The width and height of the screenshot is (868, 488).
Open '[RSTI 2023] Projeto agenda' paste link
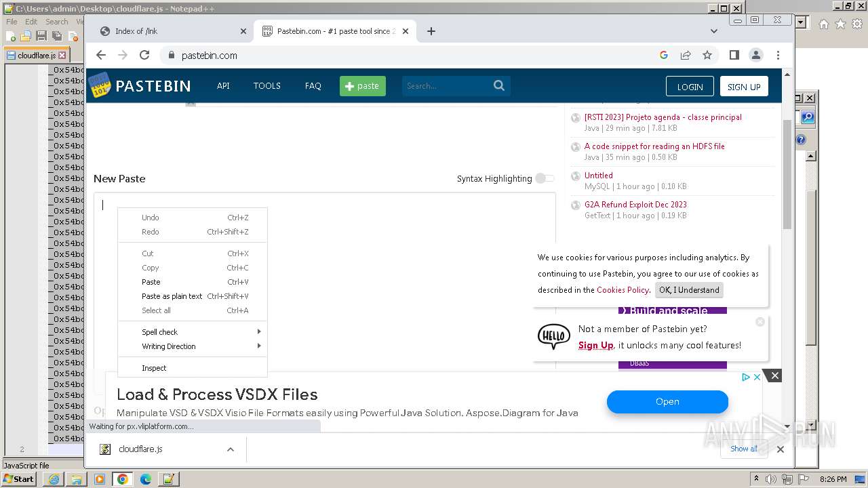pos(663,117)
